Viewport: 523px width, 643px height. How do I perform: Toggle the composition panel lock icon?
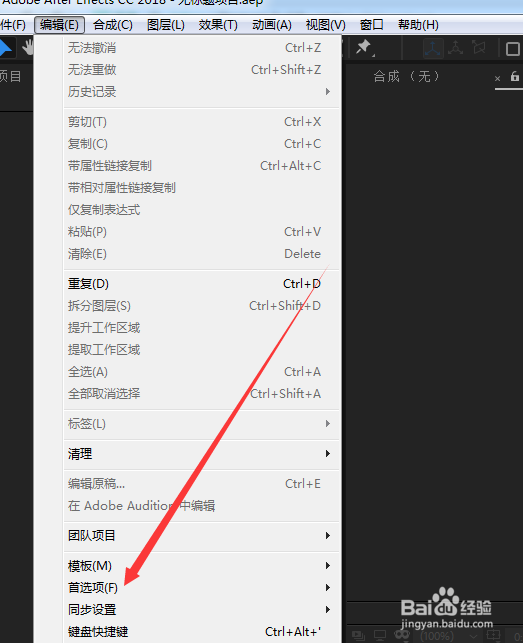[x=515, y=76]
